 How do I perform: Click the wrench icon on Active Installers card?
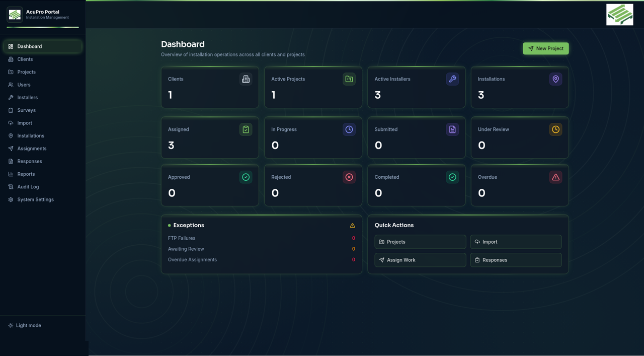452,79
